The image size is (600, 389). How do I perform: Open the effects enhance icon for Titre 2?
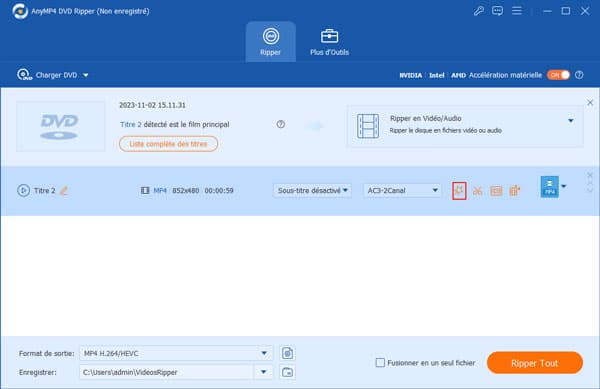click(459, 190)
